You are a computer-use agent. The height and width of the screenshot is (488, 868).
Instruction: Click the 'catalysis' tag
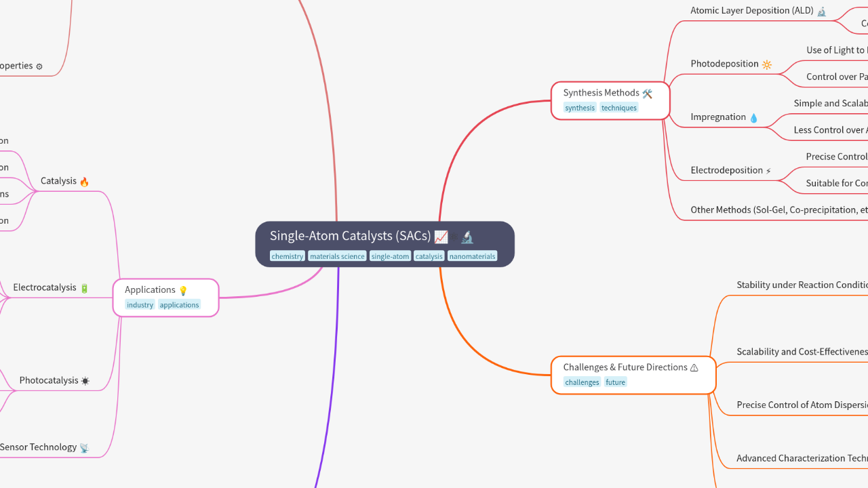pyautogui.click(x=429, y=256)
